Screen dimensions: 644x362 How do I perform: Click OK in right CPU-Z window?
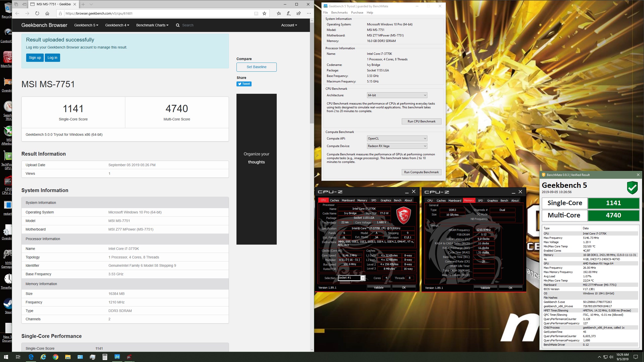510,288
